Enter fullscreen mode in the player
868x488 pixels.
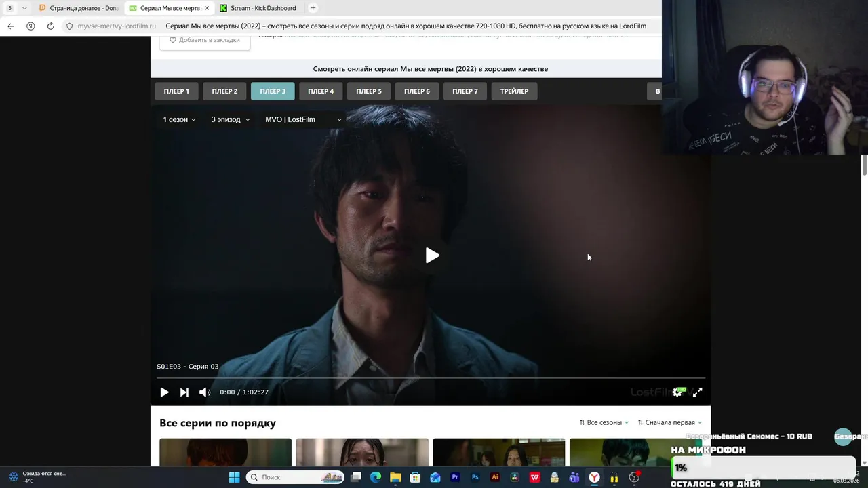697,392
